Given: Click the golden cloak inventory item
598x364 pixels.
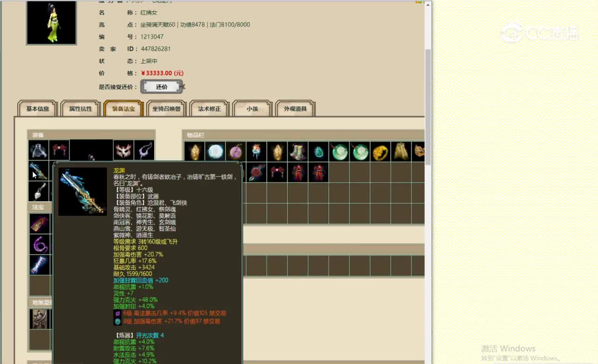Looking at the screenshot, I should tap(401, 152).
